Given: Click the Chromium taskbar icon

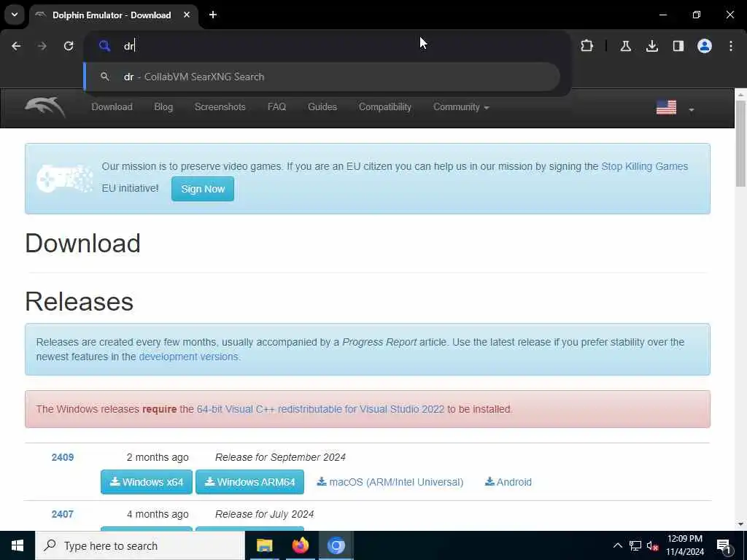Looking at the screenshot, I should point(336,545).
